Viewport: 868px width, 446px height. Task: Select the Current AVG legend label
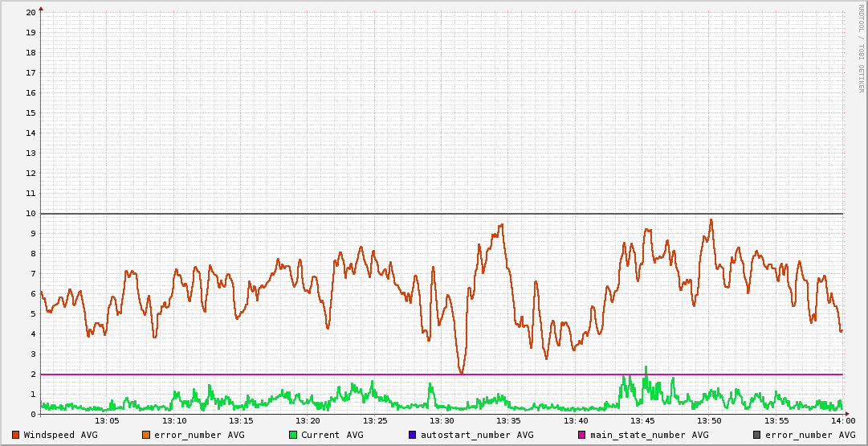(x=332, y=435)
